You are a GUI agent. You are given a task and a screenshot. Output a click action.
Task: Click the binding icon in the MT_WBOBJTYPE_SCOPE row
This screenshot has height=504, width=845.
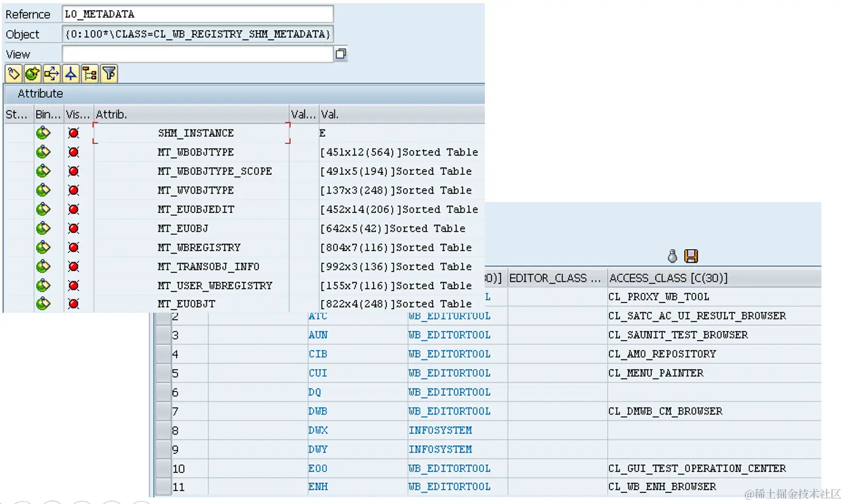pyautogui.click(x=43, y=171)
